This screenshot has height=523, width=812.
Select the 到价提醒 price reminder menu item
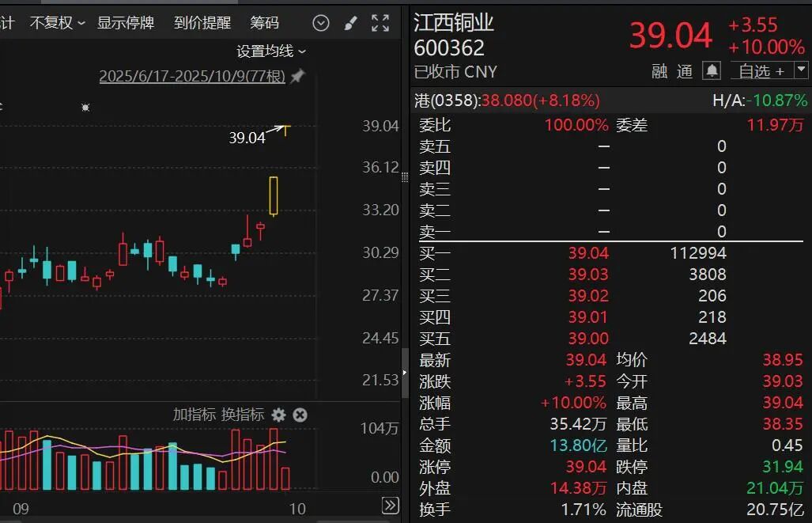coord(202,22)
